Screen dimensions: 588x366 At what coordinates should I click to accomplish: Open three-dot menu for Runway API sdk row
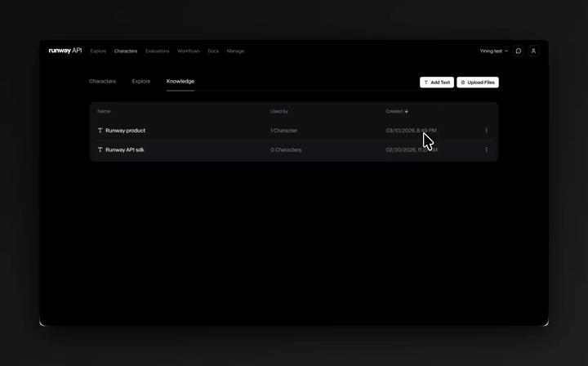[487, 150]
